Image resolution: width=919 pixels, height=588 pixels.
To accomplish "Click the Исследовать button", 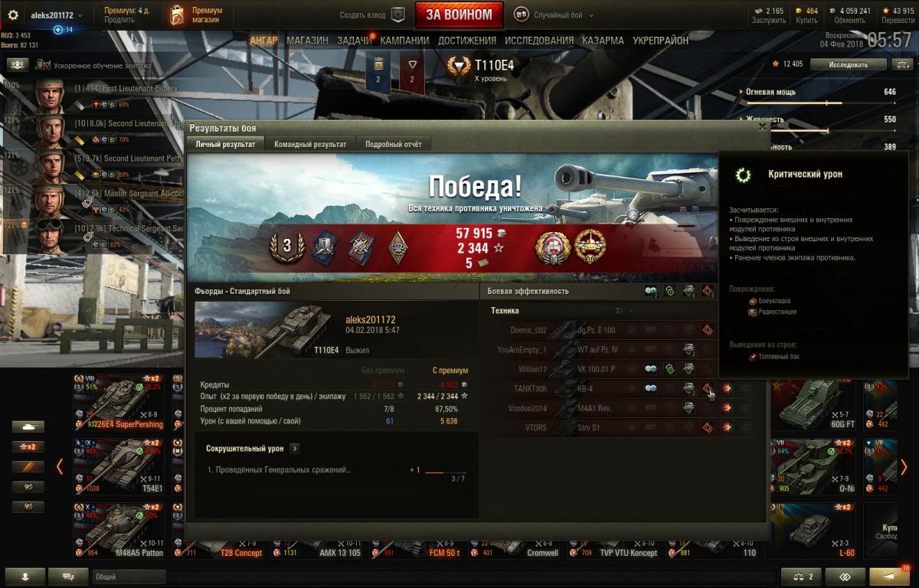I will (849, 64).
